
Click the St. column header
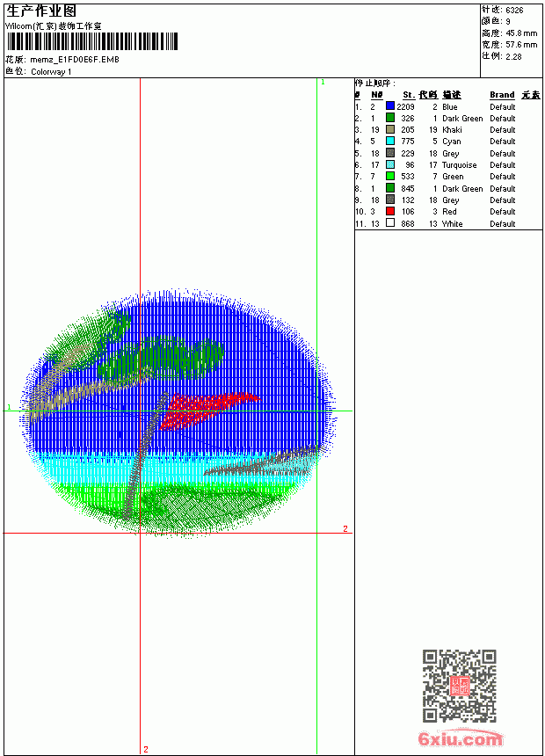tap(409, 95)
